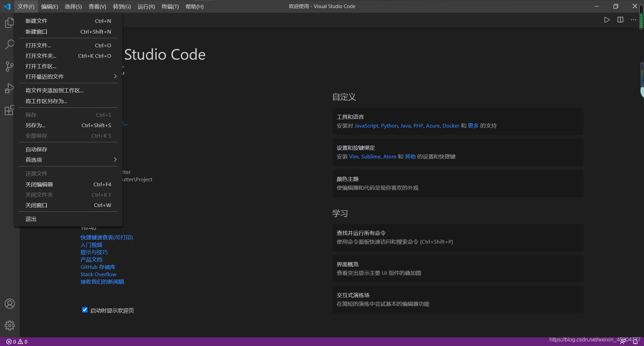Open the Accounts icon in activity bar
This screenshot has height=346, width=644.
(10, 304)
